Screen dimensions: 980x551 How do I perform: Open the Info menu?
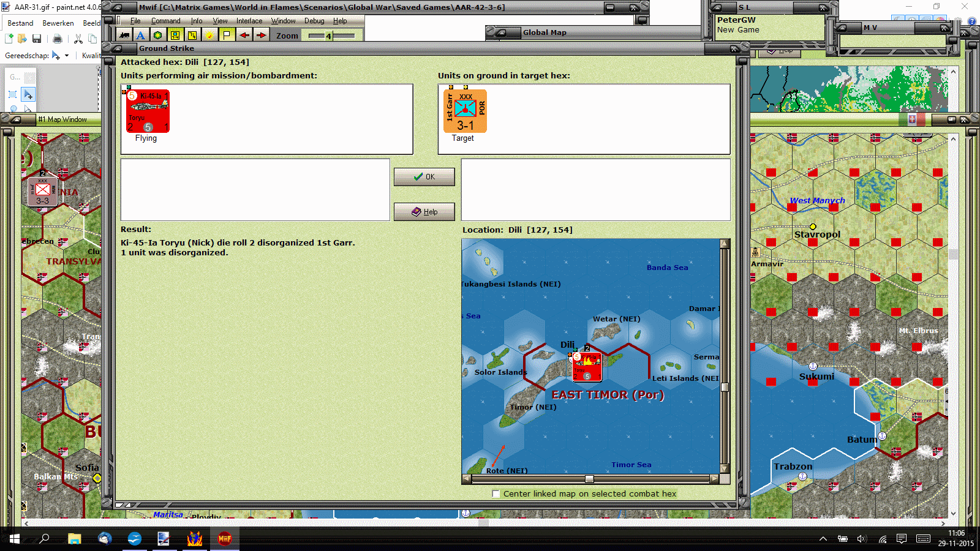click(197, 21)
